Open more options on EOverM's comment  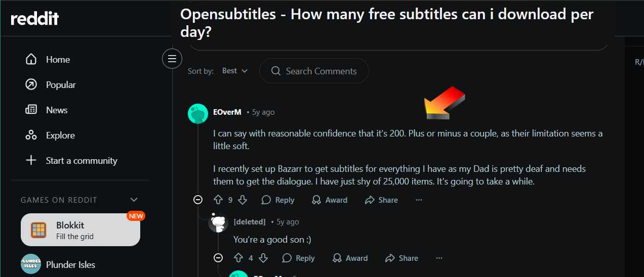(x=419, y=200)
